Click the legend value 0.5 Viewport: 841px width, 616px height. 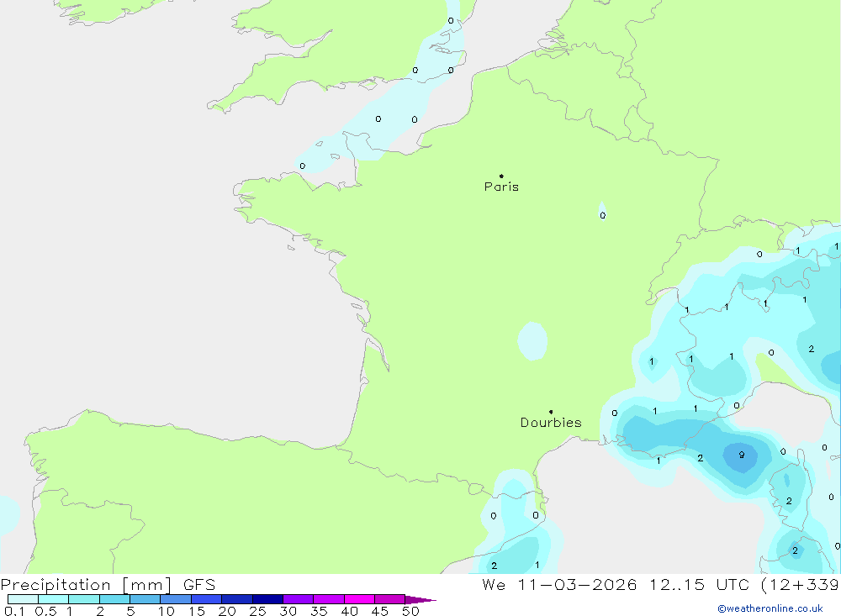pyautogui.click(x=45, y=611)
